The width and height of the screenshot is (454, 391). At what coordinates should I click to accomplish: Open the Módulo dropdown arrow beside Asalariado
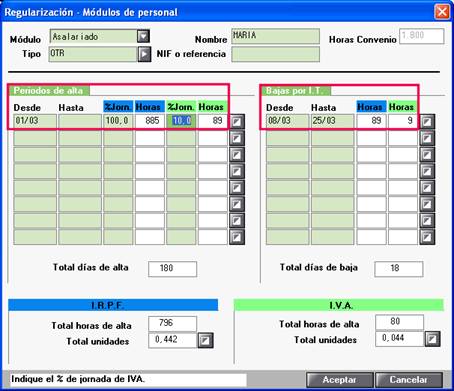(143, 36)
